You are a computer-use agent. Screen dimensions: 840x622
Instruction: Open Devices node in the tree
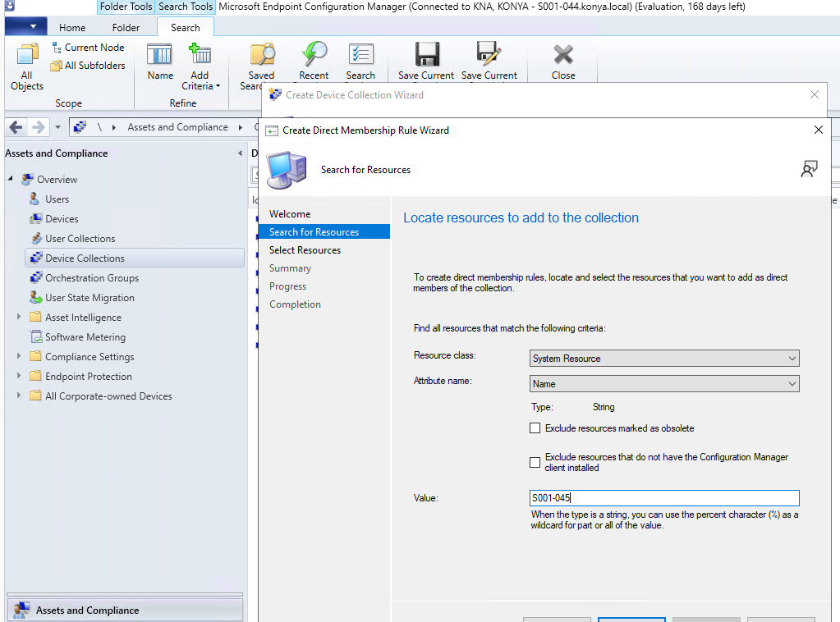(x=62, y=219)
